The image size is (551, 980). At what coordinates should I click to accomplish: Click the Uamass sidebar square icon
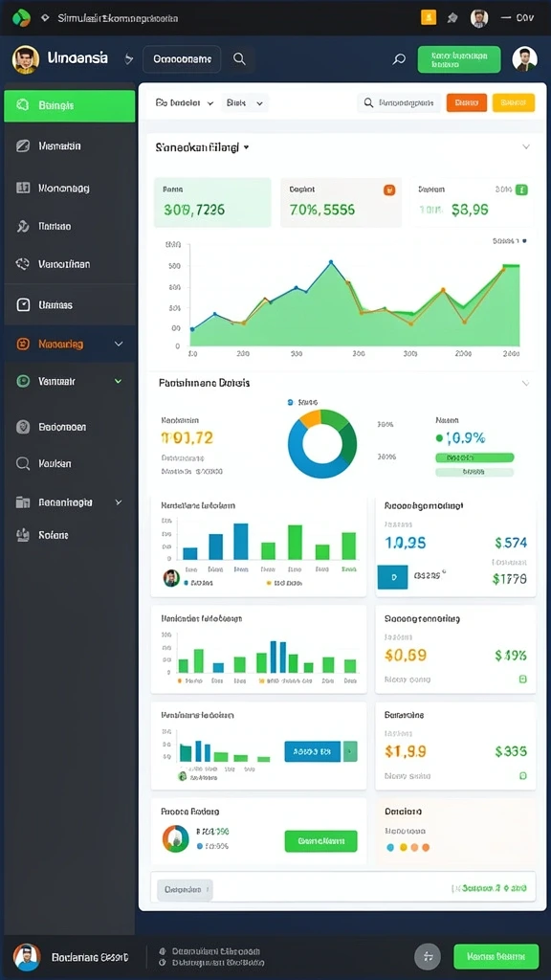[x=23, y=305]
